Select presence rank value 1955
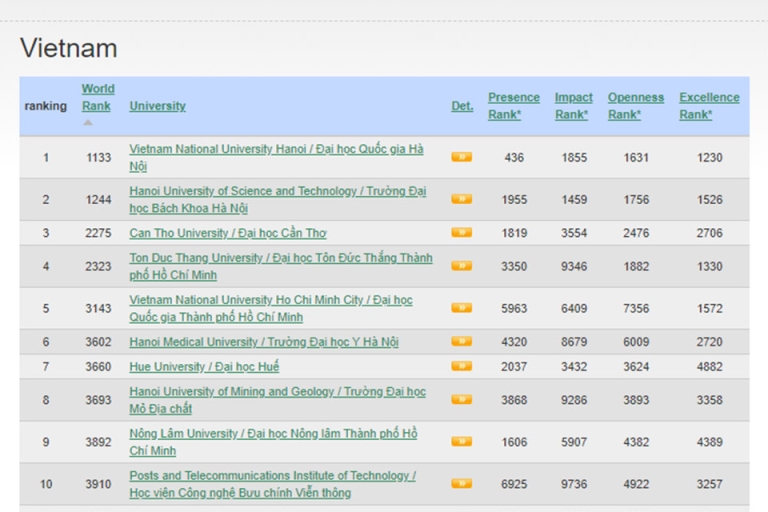The image size is (768, 512). point(514,199)
